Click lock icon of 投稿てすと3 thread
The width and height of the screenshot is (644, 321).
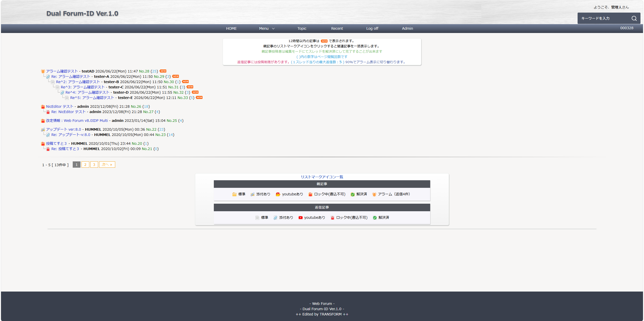pyautogui.click(x=43, y=144)
